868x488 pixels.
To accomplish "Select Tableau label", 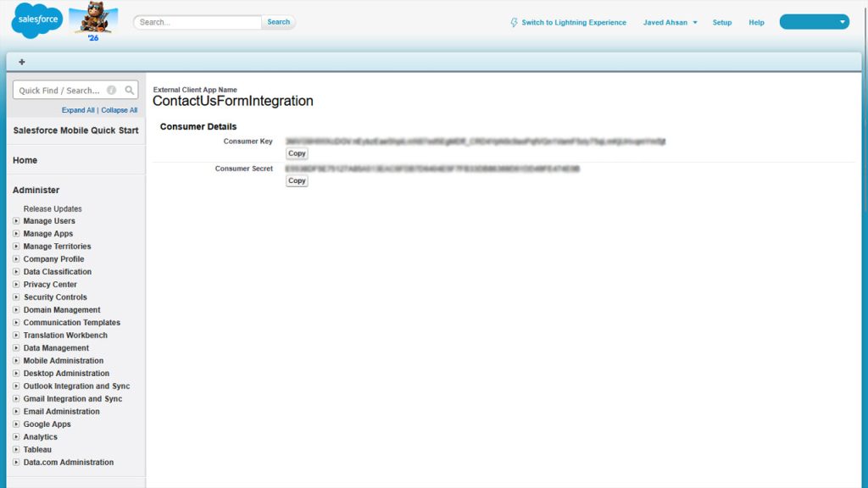I will point(37,450).
